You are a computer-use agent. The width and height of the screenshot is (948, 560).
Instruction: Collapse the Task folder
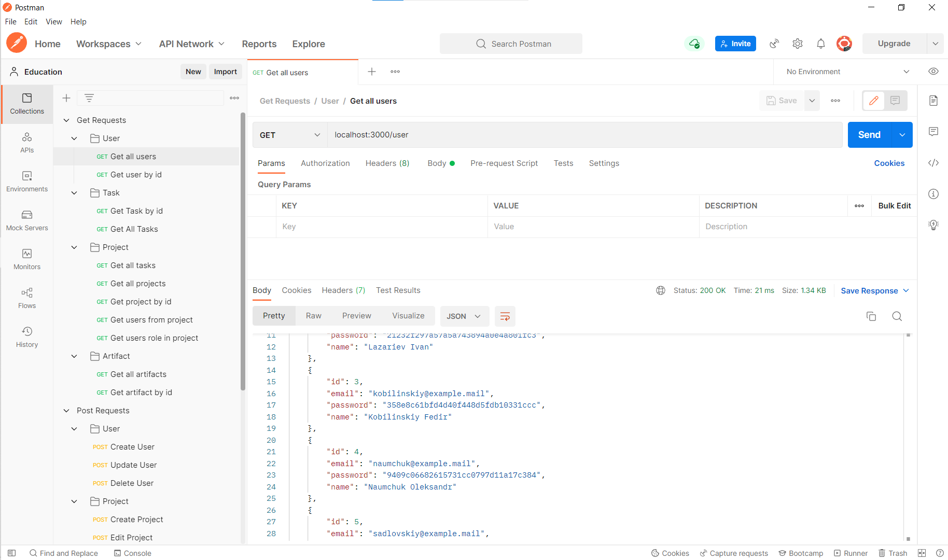(x=74, y=193)
